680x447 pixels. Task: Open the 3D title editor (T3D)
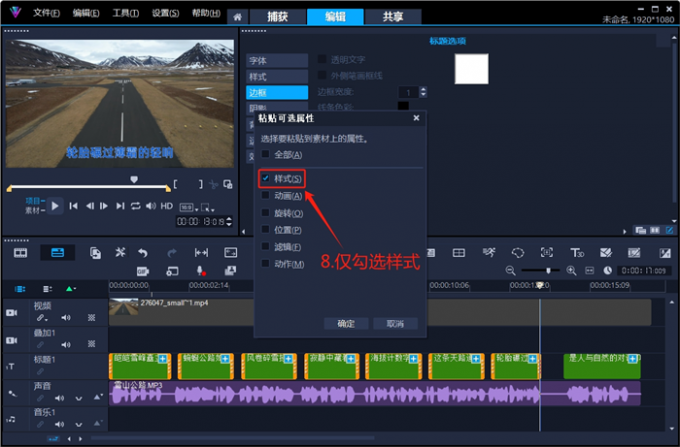click(x=577, y=253)
